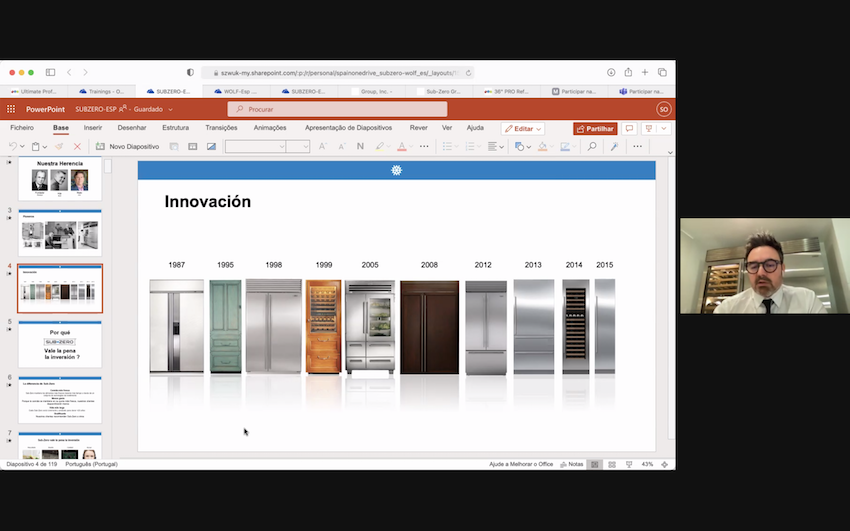Image resolution: width=850 pixels, height=531 pixels.
Task: Click the Undo arrow icon
Action: point(13,146)
